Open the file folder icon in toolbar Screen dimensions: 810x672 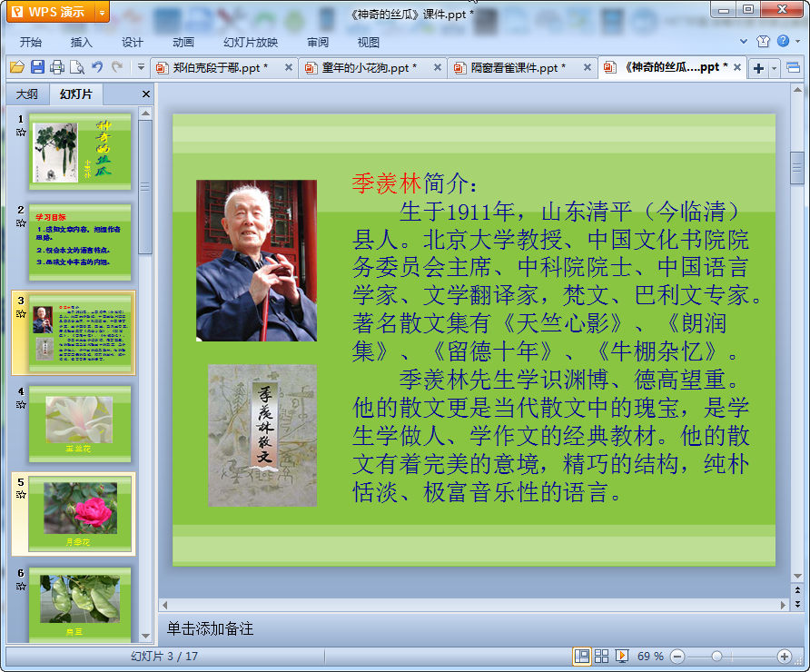click(17, 67)
